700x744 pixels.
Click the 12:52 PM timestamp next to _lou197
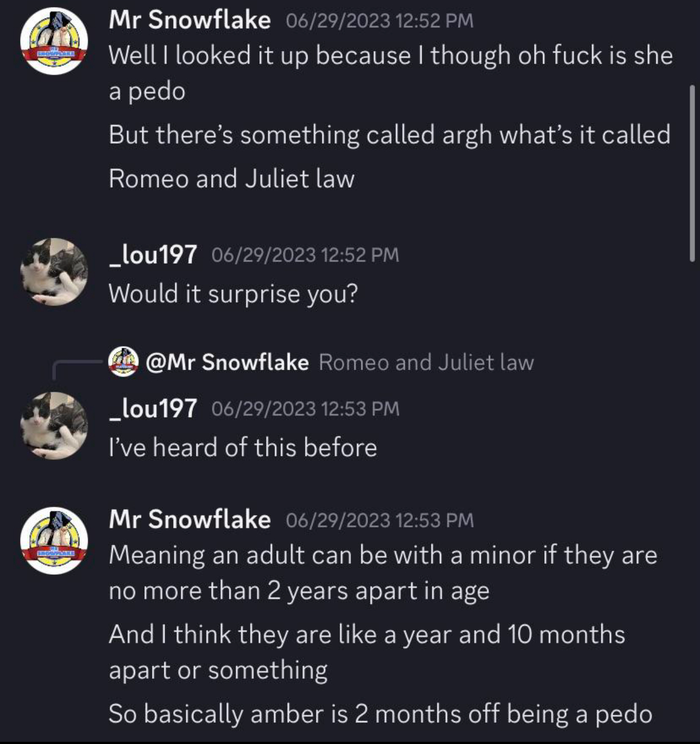click(305, 255)
